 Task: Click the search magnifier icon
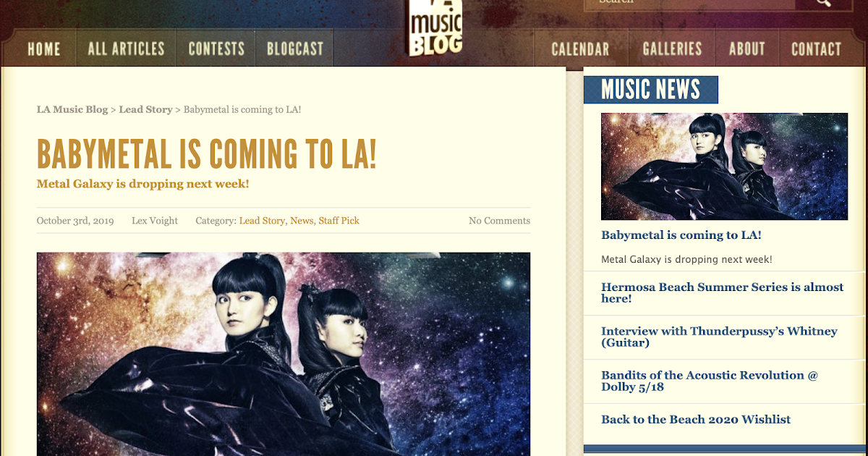coord(823,2)
